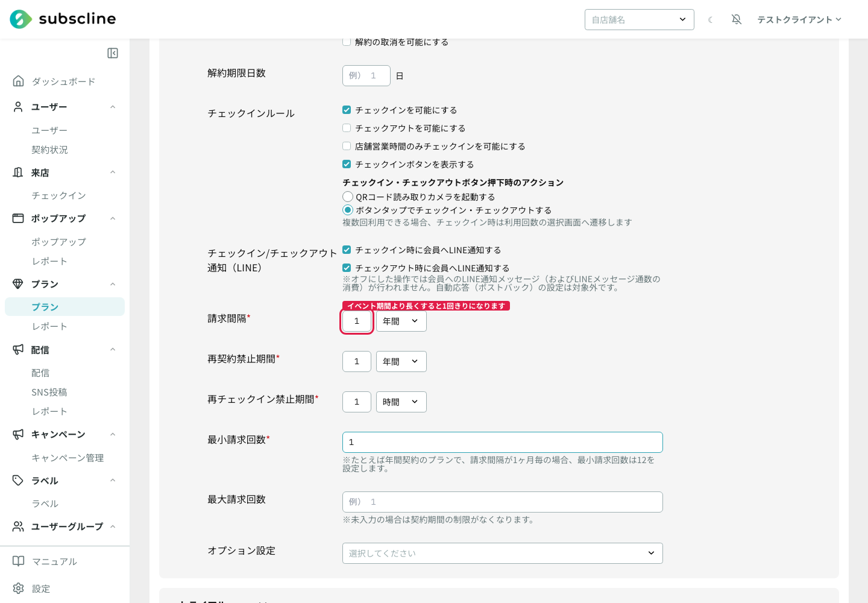
Task: Open チェックイン under 来店
Action: click(58, 195)
